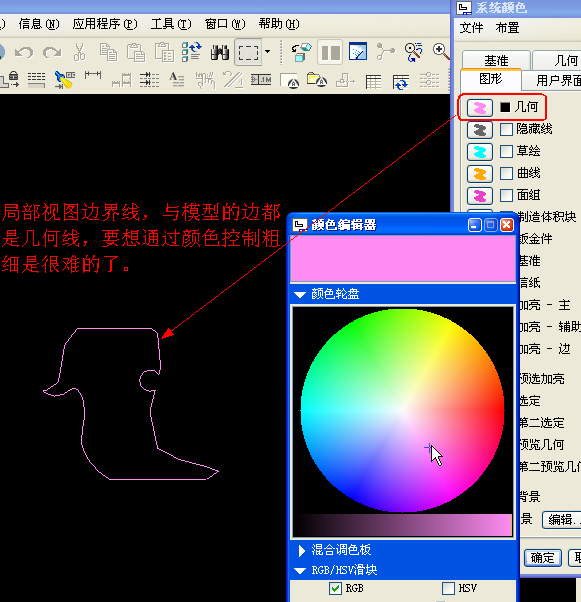Click the Copy icon in toolbar
Image resolution: width=581 pixels, height=602 pixels.
pyautogui.click(x=108, y=52)
